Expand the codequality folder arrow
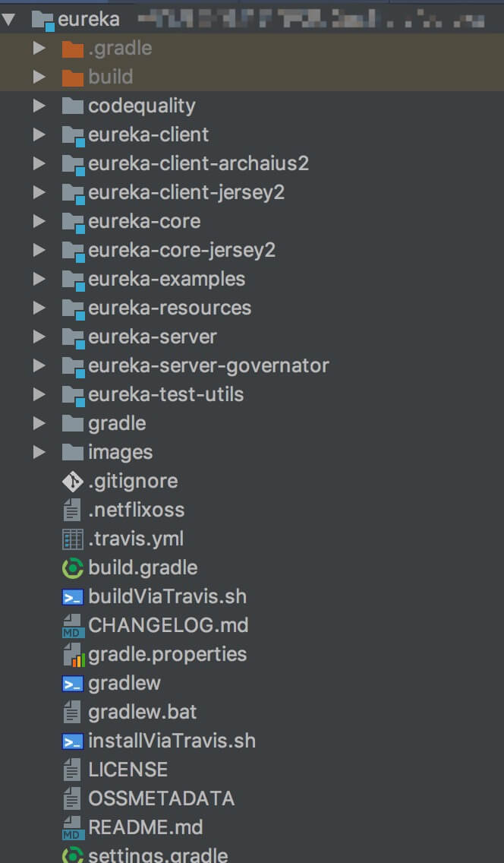Screen dimensions: 504x863 pyautogui.click(x=39, y=106)
